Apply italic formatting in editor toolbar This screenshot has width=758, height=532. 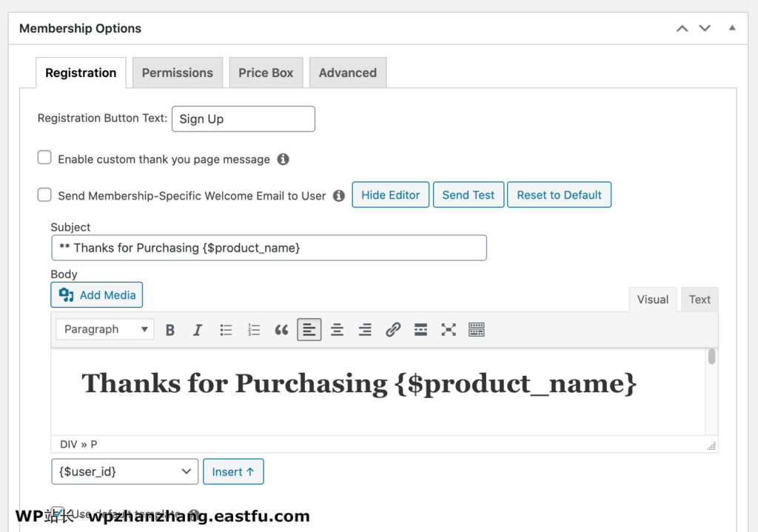coord(198,330)
